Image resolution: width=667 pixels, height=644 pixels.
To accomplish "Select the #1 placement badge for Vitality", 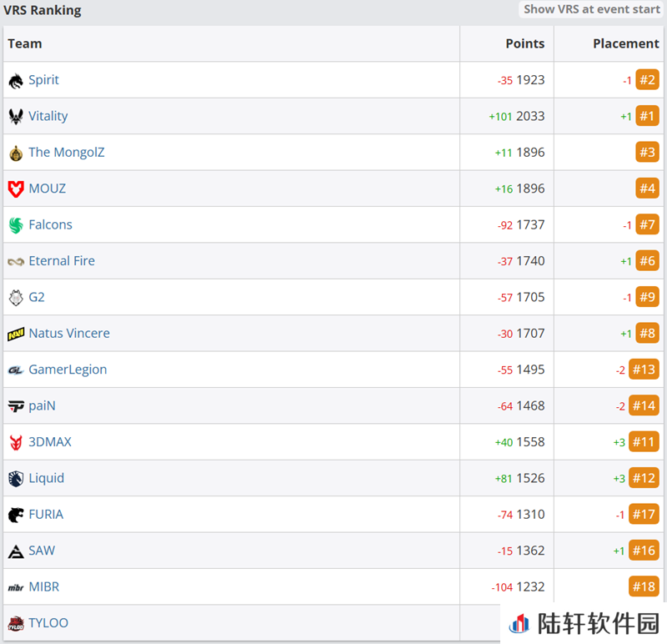I will (647, 116).
